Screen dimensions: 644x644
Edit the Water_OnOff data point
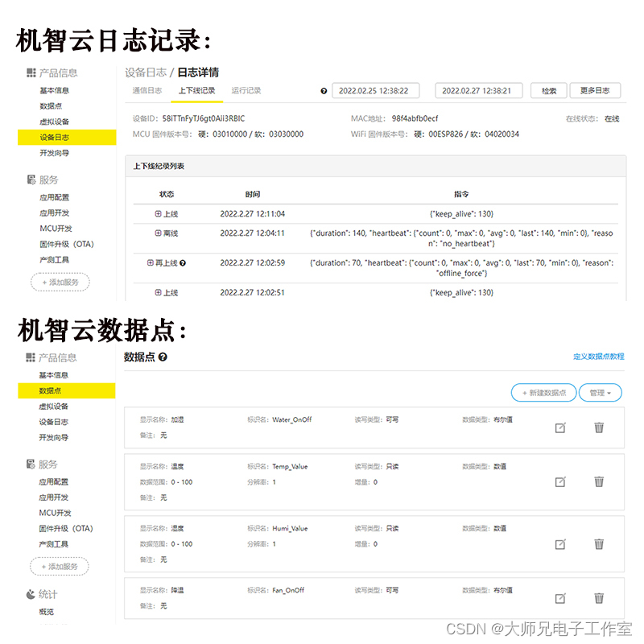coord(560,427)
